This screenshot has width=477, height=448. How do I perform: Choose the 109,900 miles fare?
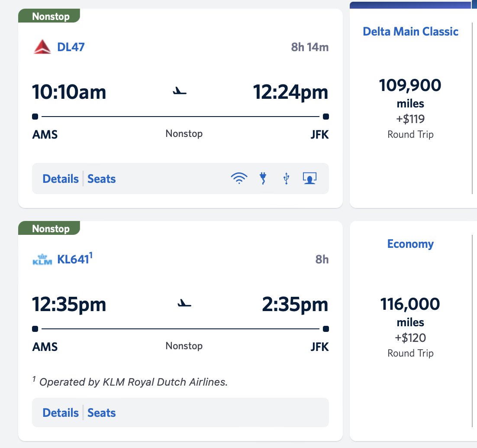click(410, 85)
